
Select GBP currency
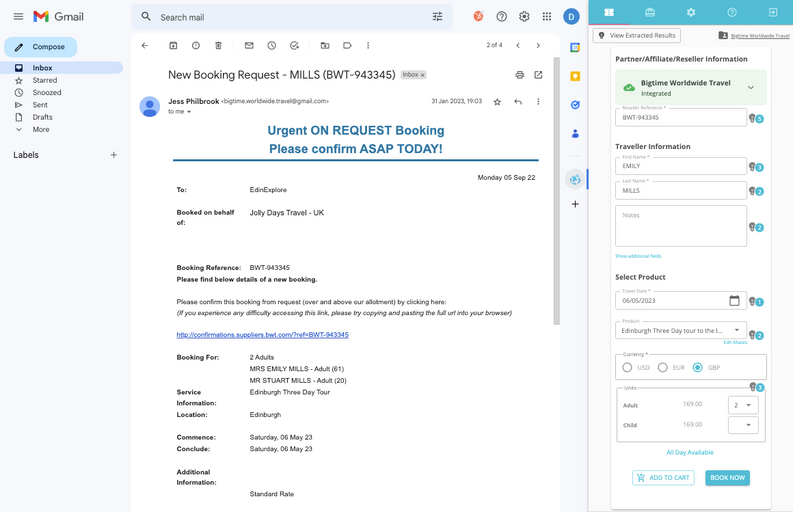tap(697, 368)
